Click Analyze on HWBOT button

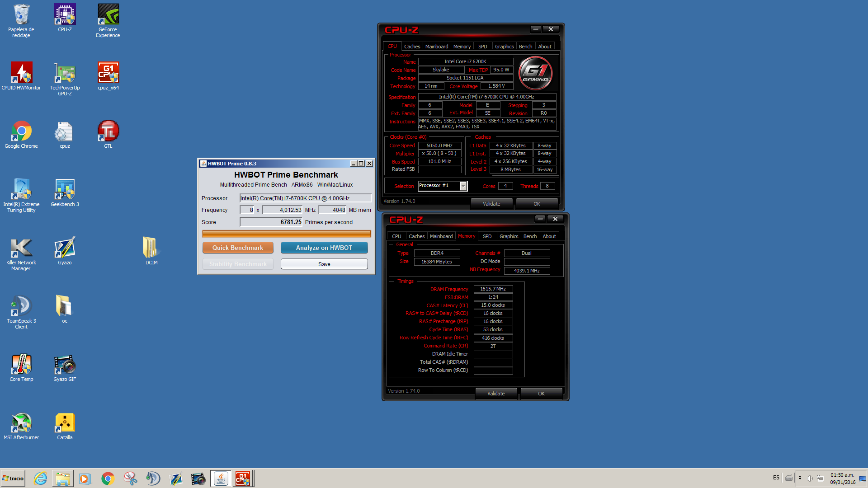(x=324, y=248)
